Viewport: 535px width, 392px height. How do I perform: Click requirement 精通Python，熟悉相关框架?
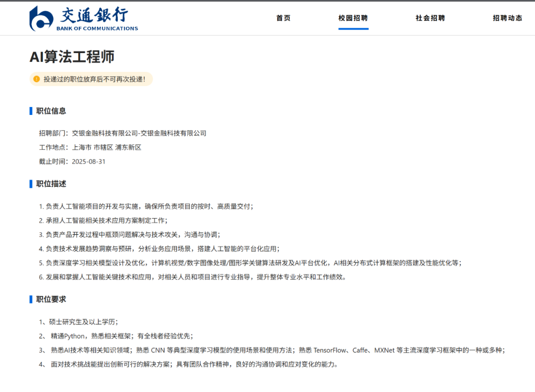[116, 336]
